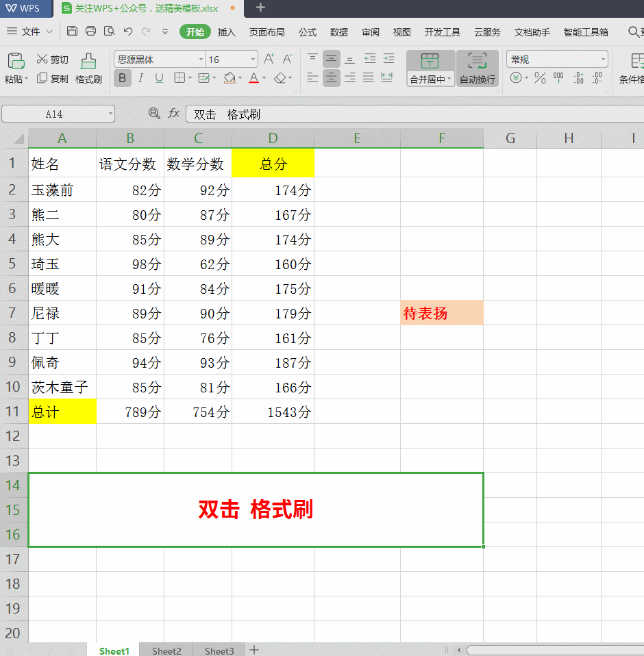Add a new worksheet with the plus button

click(254, 649)
